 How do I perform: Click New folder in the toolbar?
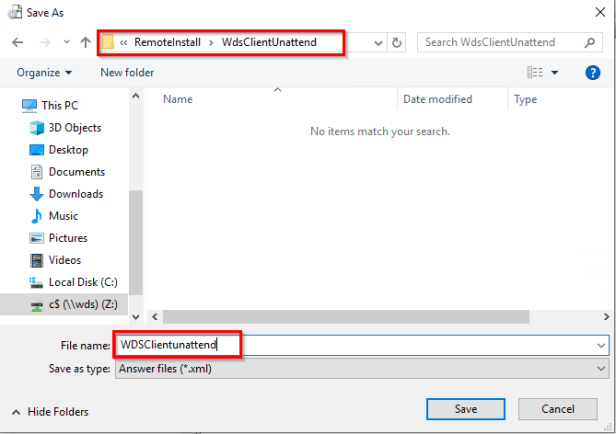click(127, 73)
